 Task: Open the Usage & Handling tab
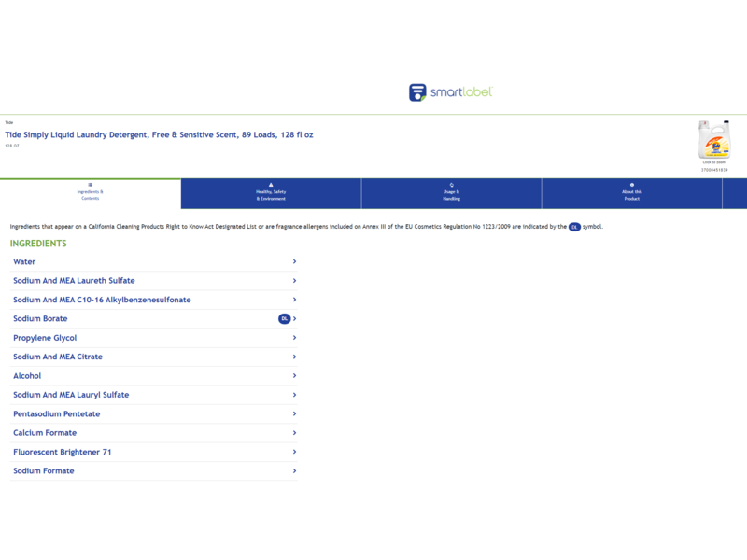click(452, 195)
